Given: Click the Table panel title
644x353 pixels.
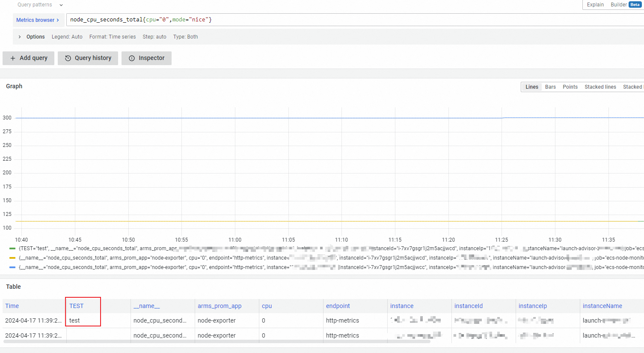Looking at the screenshot, I should click(x=13, y=287).
